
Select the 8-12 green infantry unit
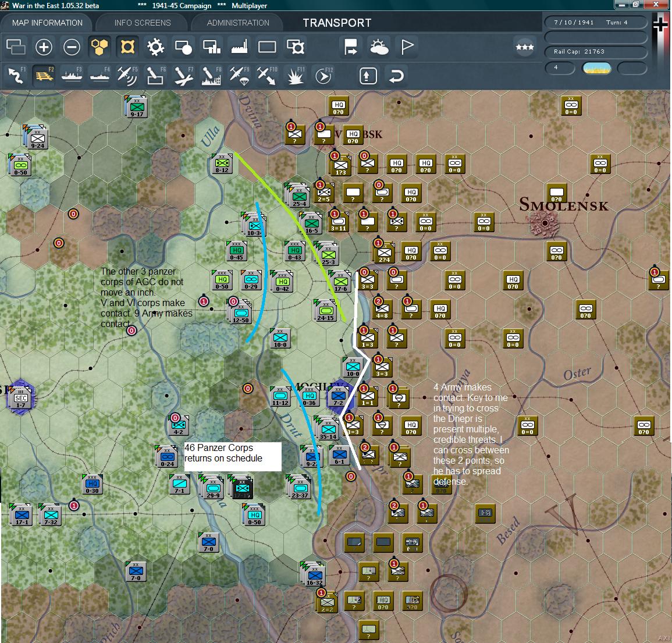pyautogui.click(x=222, y=164)
